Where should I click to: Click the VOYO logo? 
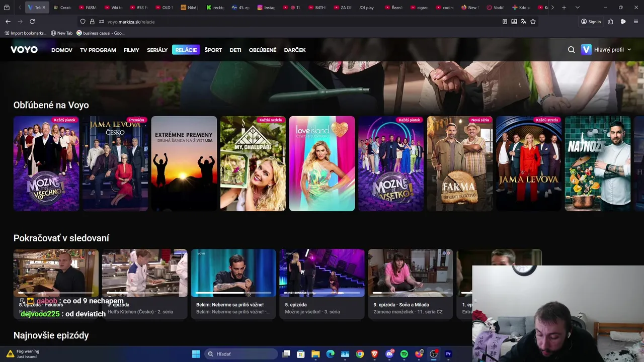24,50
